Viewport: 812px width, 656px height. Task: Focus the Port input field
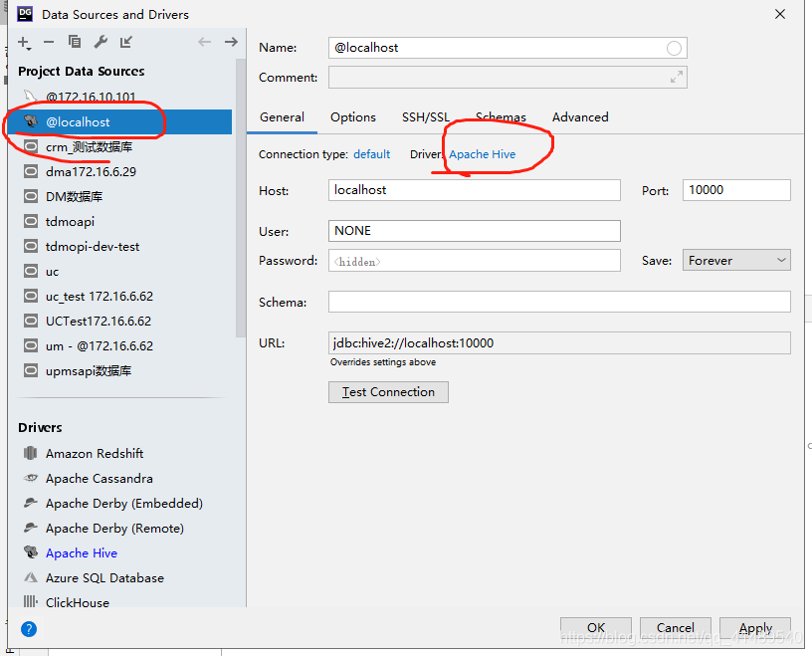[736, 190]
